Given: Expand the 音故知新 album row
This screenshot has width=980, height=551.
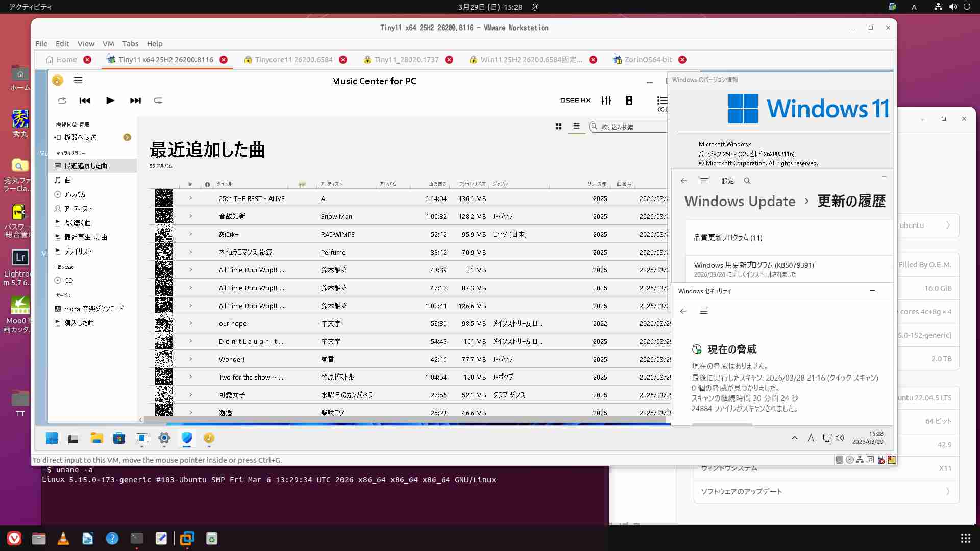Looking at the screenshot, I should pos(191,216).
